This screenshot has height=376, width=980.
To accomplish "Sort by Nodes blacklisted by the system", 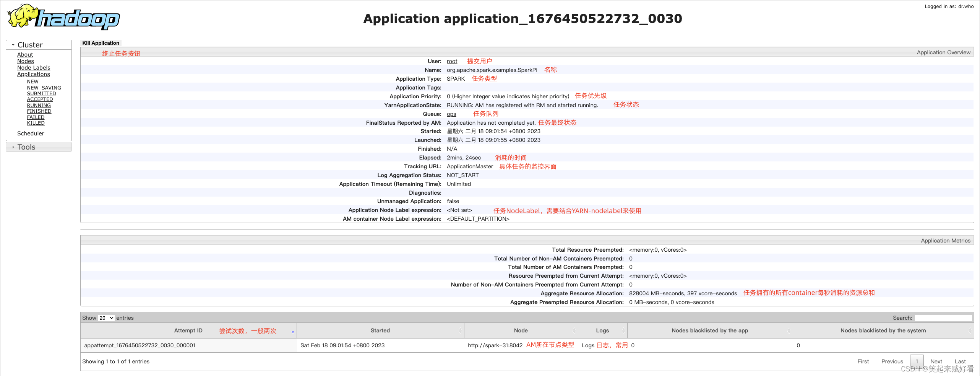I will click(x=883, y=330).
